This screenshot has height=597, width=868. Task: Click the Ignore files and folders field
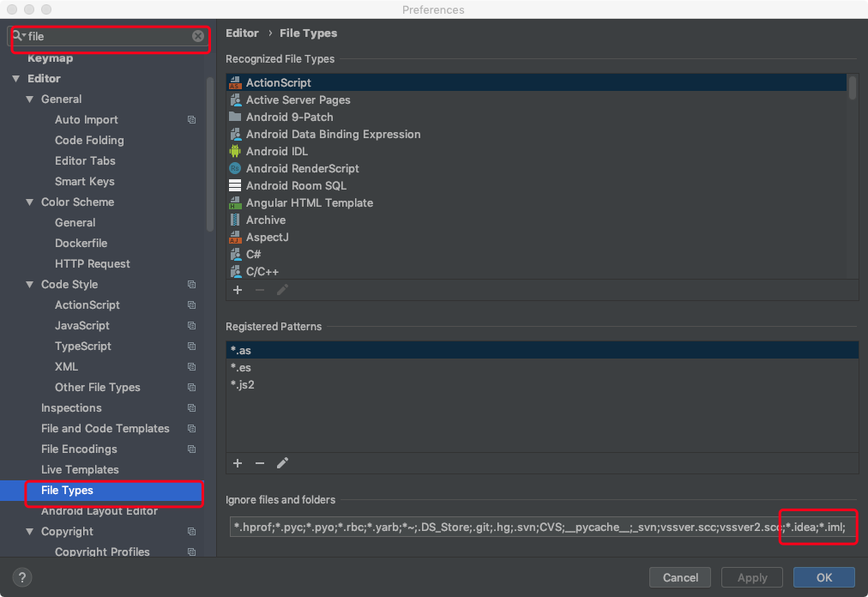point(542,527)
